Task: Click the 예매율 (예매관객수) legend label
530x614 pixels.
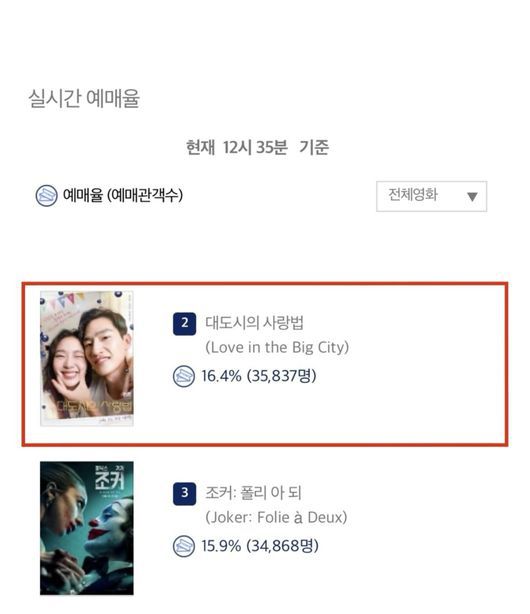Action: coord(123,195)
